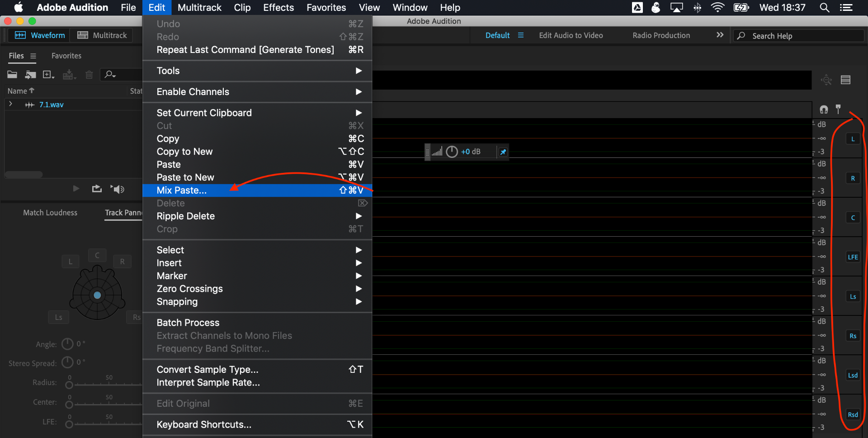The image size is (868, 438).
Task: Choose Mix Paste from the Edit menu
Action: (x=257, y=190)
